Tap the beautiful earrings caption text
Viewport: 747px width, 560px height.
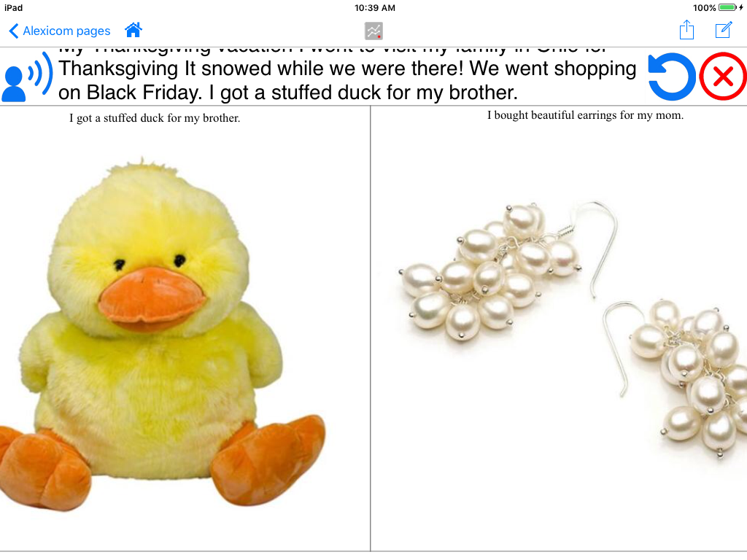pos(585,115)
